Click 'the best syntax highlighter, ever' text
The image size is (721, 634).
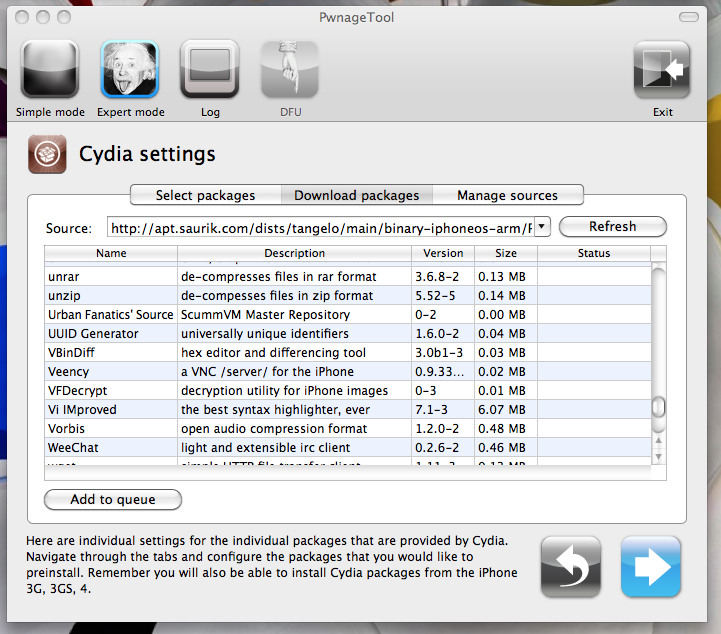click(275, 410)
